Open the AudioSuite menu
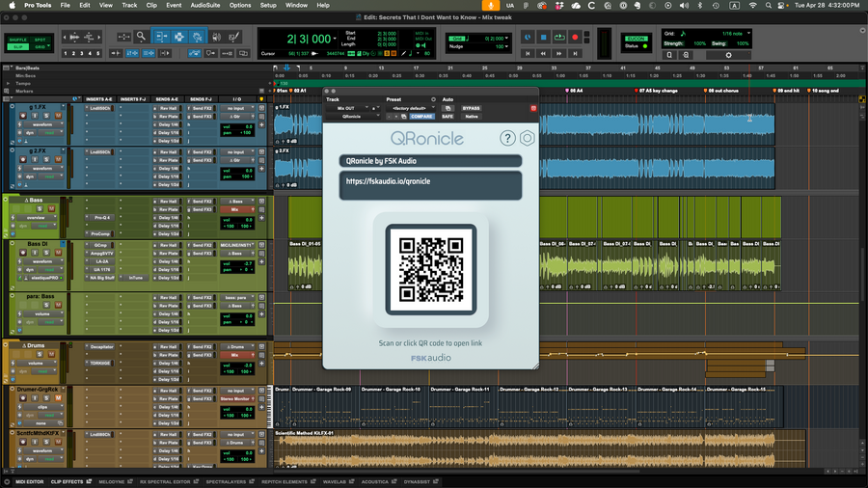The height and width of the screenshot is (488, 868). [x=204, y=5]
